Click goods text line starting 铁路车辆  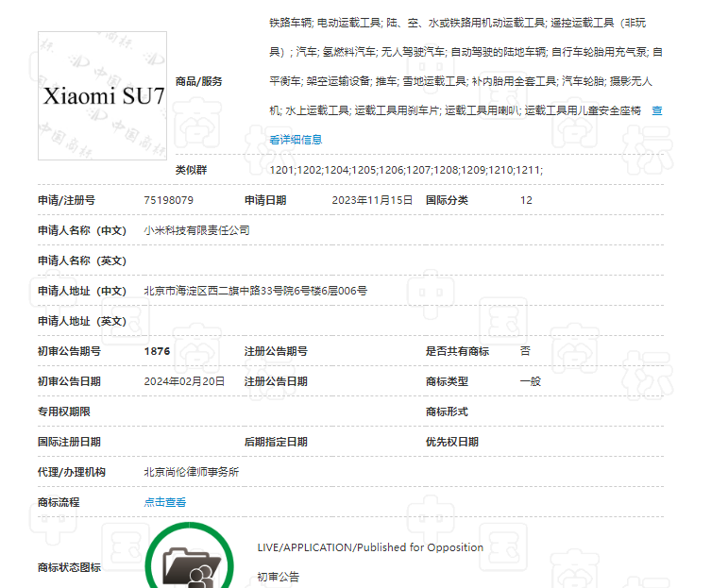click(457, 23)
